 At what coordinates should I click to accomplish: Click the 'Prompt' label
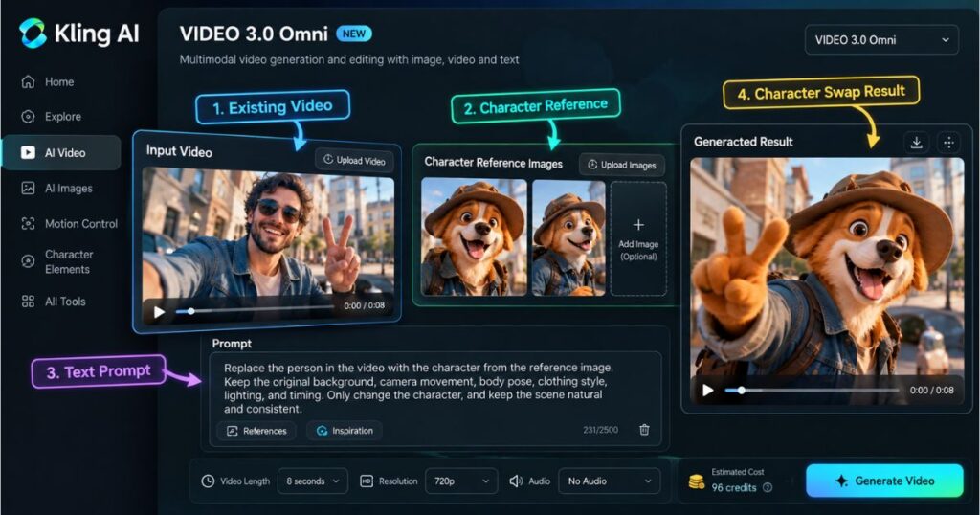coord(232,343)
